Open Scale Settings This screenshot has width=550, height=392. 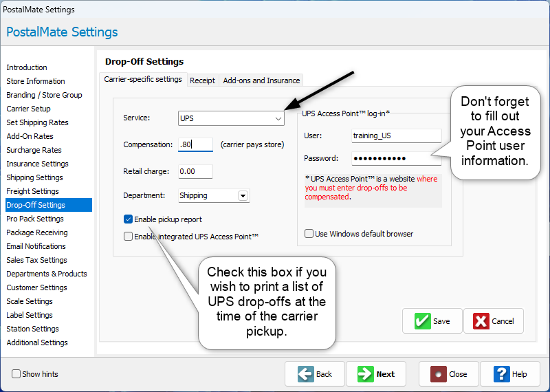pyautogui.click(x=30, y=301)
